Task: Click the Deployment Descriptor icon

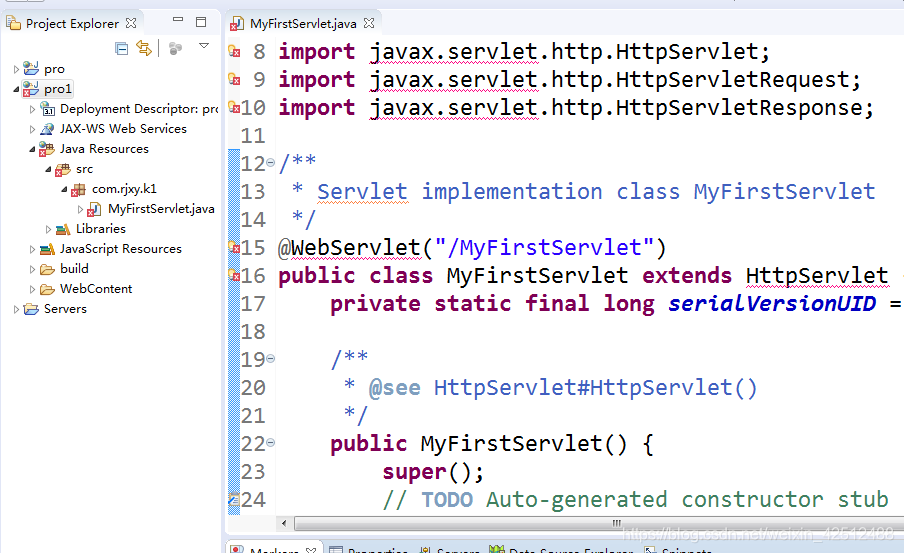Action: point(47,109)
